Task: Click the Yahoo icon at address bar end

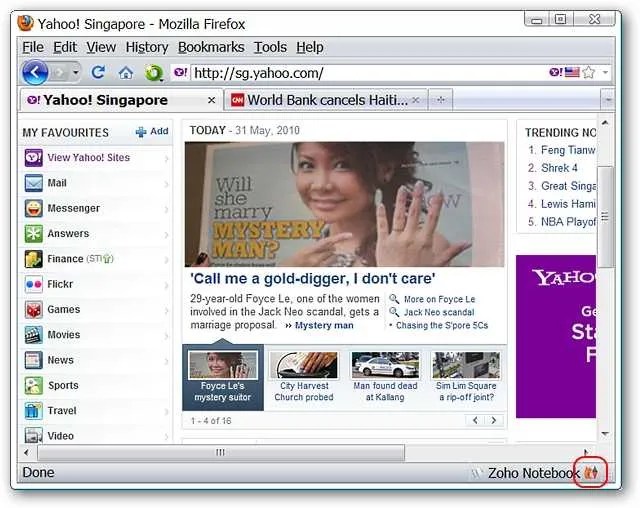Action: 556,72
